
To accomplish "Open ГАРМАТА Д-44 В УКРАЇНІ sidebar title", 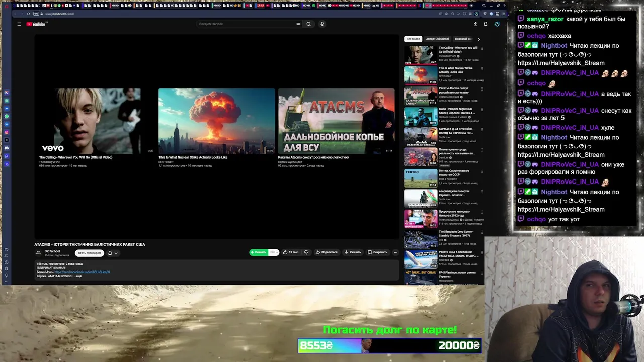I will pos(456,131).
